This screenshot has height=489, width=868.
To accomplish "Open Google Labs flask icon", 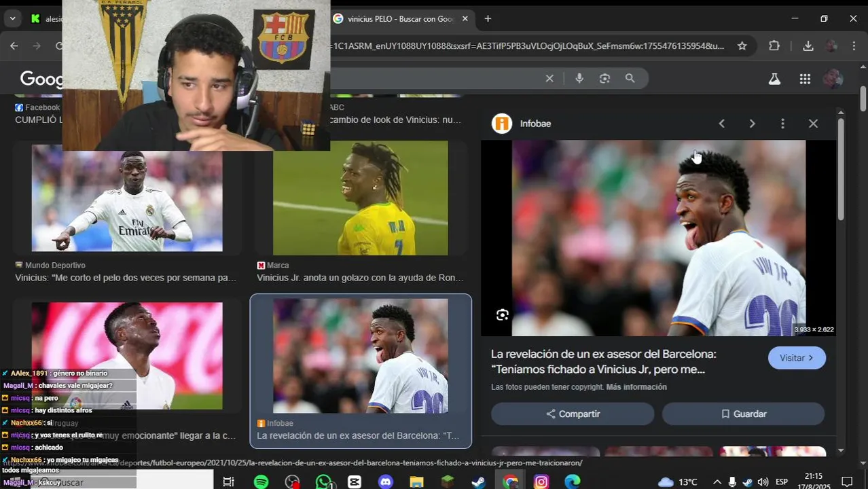I will click(774, 79).
